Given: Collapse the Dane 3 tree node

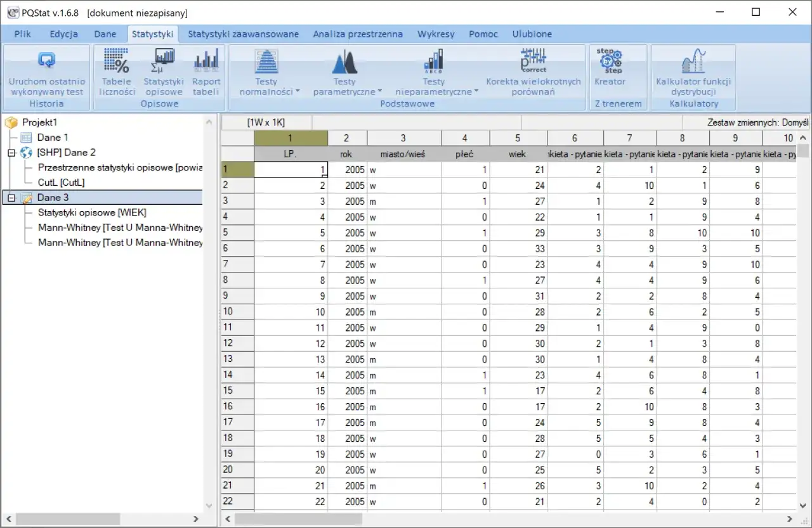Looking at the screenshot, I should [11, 198].
